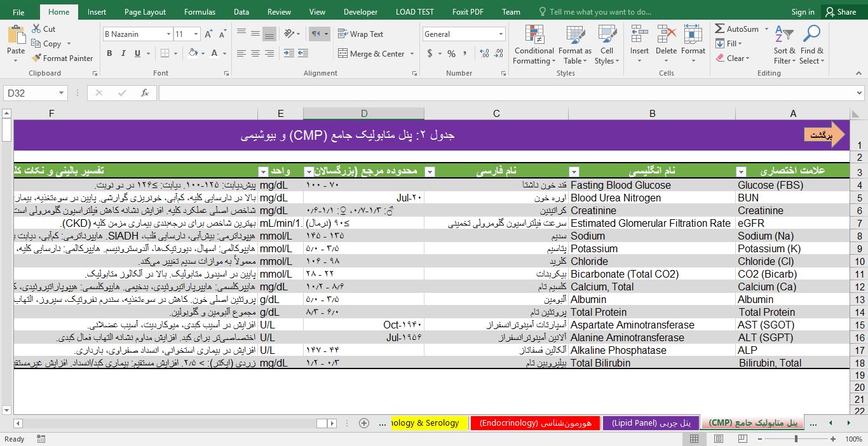Open the filter dropdown on the واحد column
The height and width of the screenshot is (446, 868).
(x=264, y=172)
